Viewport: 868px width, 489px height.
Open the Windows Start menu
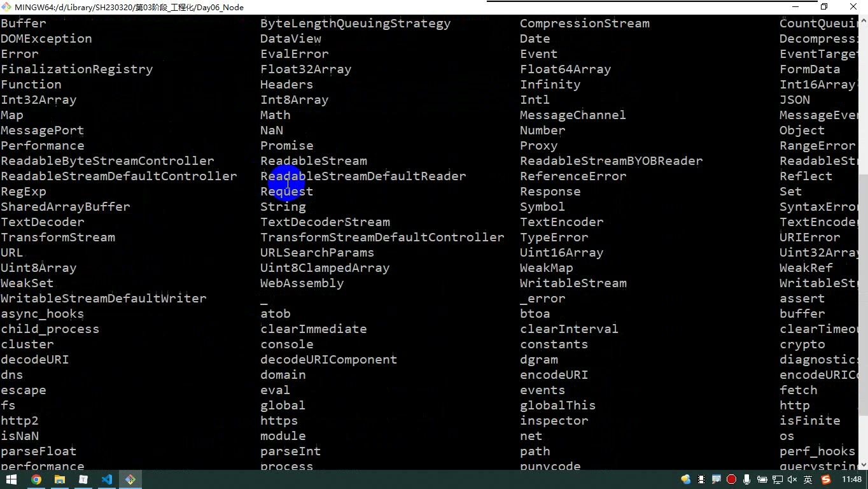(11, 479)
